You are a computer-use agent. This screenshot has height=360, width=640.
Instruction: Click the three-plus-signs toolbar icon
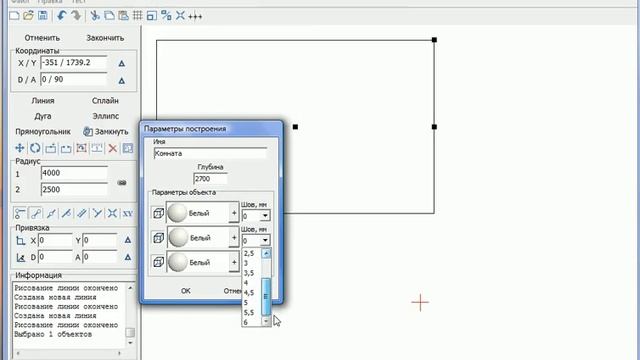195,16
